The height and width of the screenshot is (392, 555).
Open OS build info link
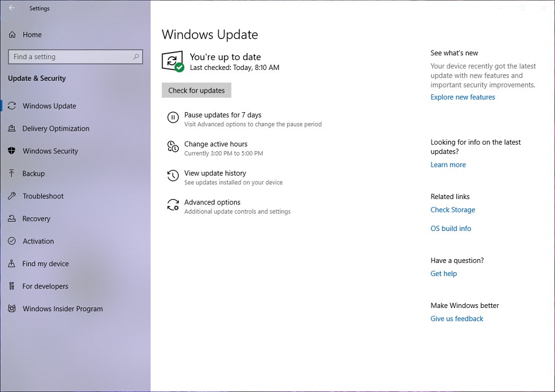tap(450, 228)
